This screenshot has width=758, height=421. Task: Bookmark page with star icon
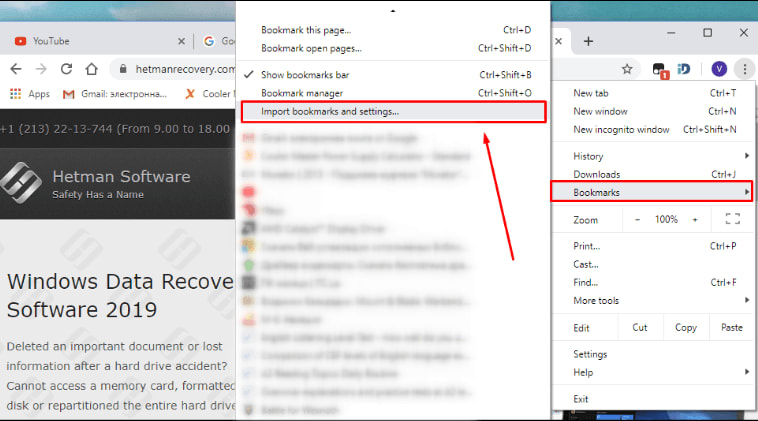click(627, 69)
